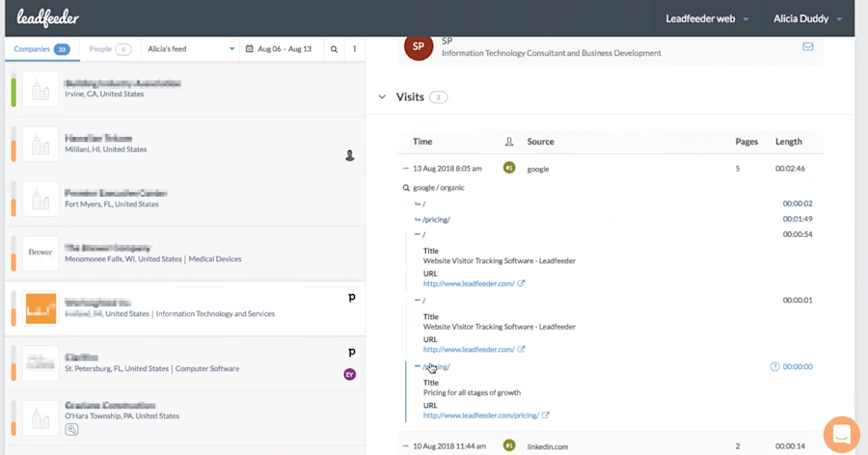Collapse the 10 Aug 2018 11:44 am visit
Viewport: 868px width, 455px height.
point(406,446)
